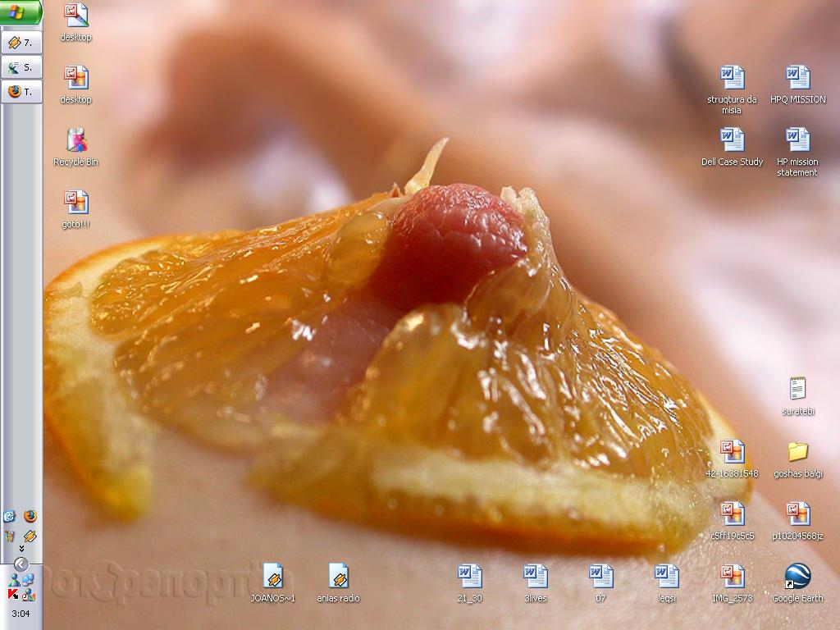840x630 pixels.
Task: Switch to the Firefox window labeled T.
Action: (x=21, y=92)
